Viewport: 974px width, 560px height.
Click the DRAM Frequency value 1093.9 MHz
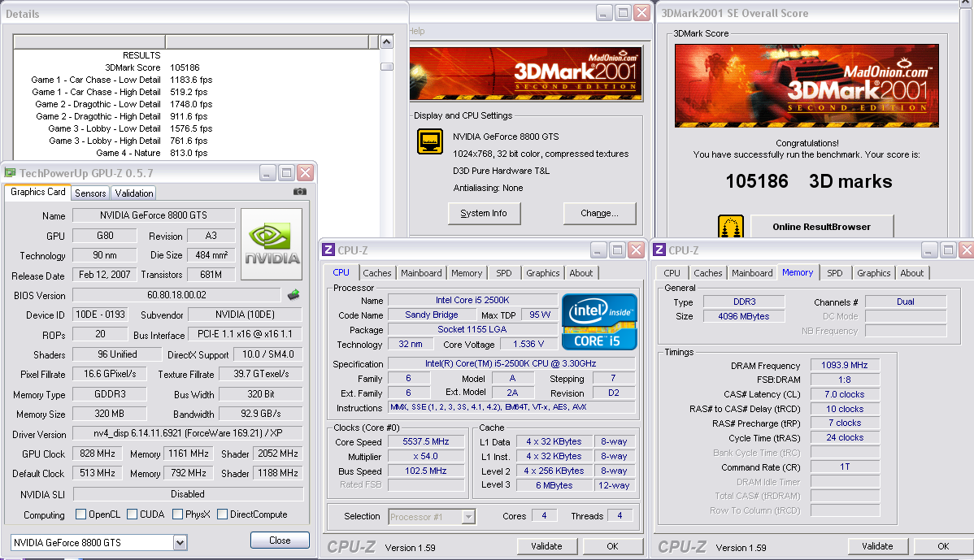pos(844,365)
